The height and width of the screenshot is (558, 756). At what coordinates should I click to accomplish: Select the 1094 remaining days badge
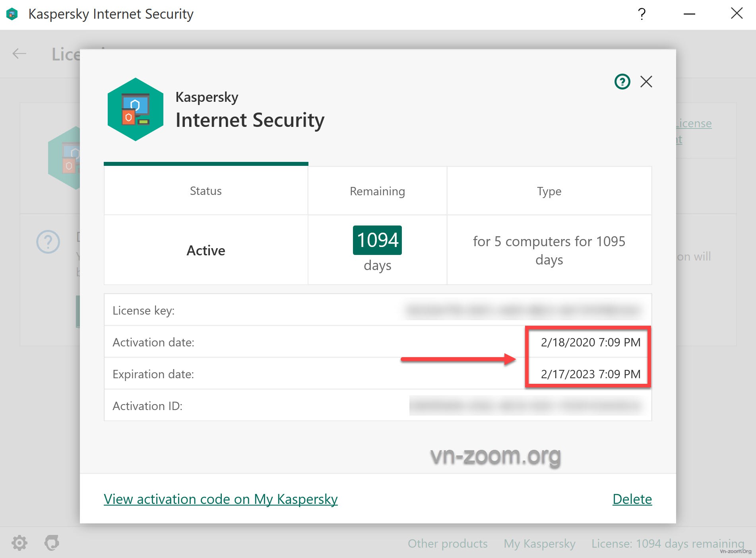pos(377,240)
